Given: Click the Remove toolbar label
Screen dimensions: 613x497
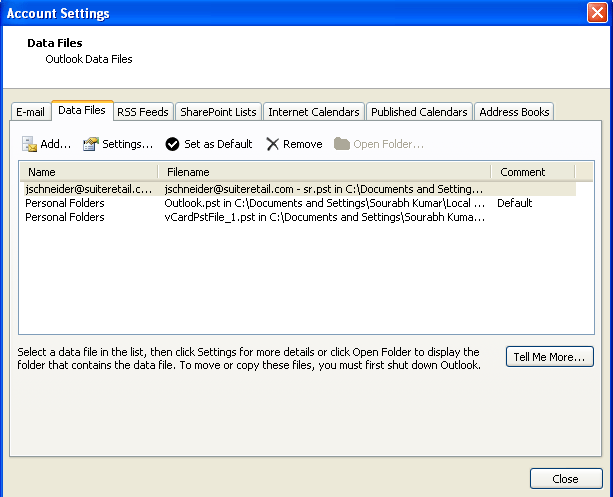Looking at the screenshot, I should 303,144.
